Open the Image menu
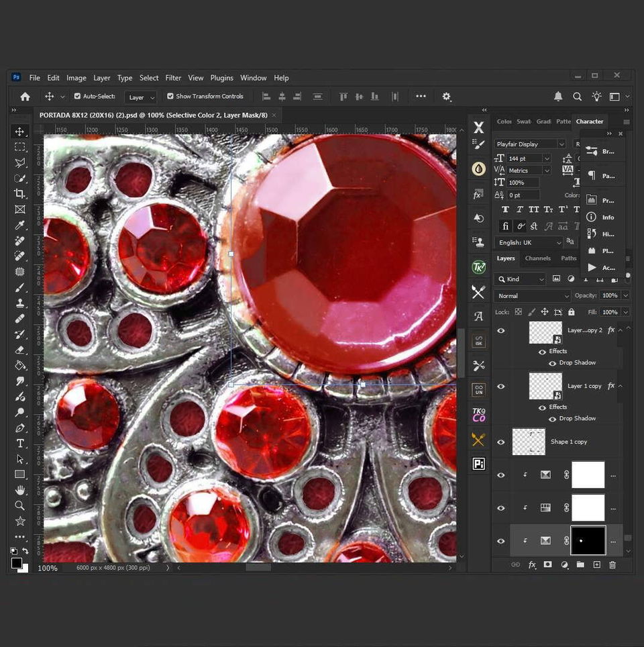Viewport: 644px width, 647px height. pyautogui.click(x=76, y=78)
